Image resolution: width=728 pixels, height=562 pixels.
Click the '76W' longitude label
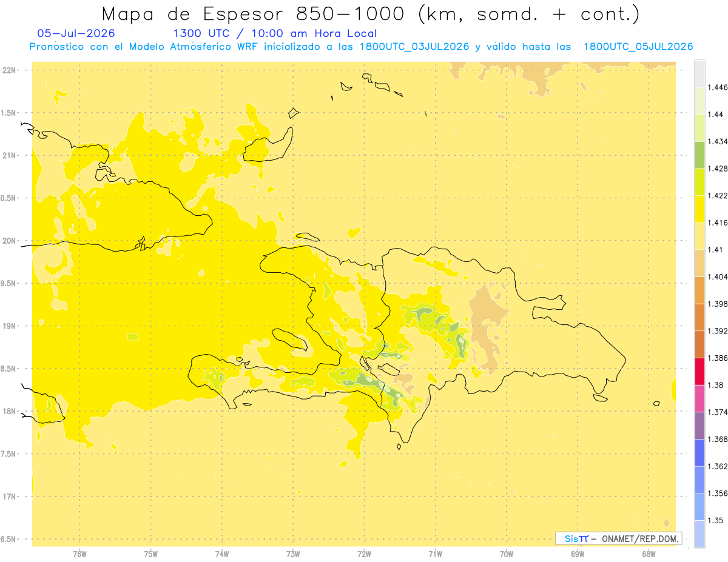pyautogui.click(x=79, y=554)
